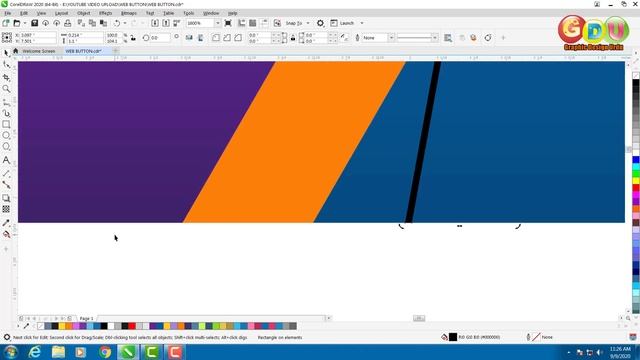Click the Undo arrow

click(x=117, y=23)
